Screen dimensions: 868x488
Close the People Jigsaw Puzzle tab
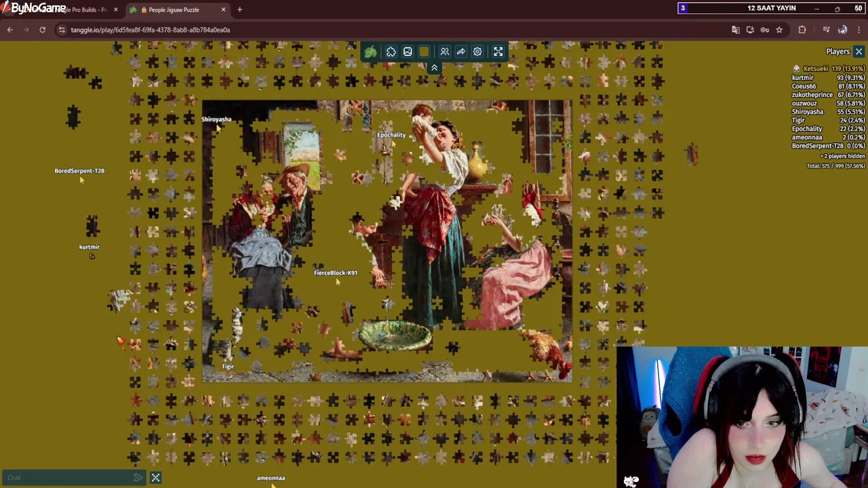tap(223, 9)
